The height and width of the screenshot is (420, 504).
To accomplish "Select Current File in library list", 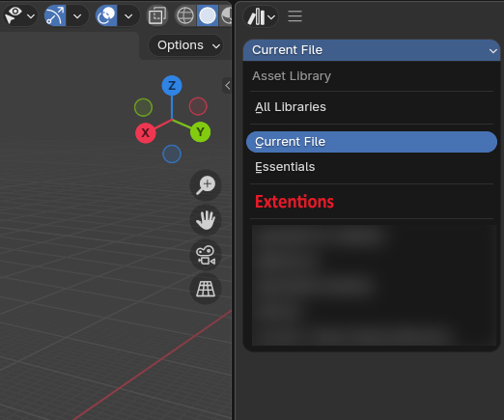I will pyautogui.click(x=372, y=142).
